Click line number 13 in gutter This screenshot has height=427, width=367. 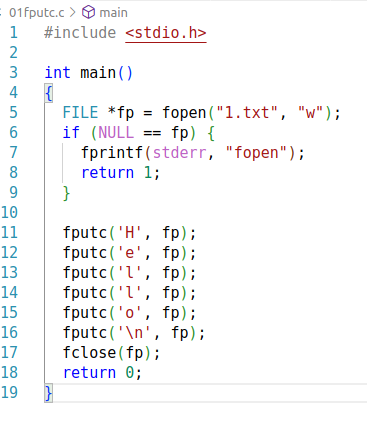pos(9,273)
